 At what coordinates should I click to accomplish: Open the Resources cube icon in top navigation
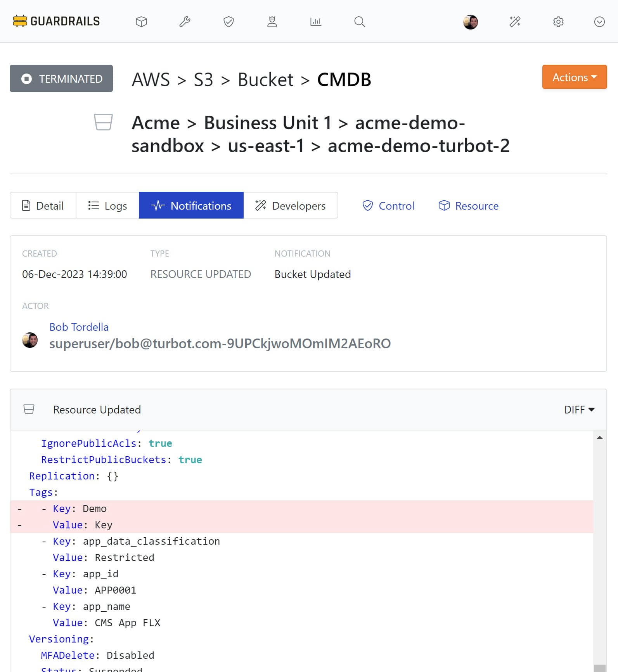click(x=141, y=22)
